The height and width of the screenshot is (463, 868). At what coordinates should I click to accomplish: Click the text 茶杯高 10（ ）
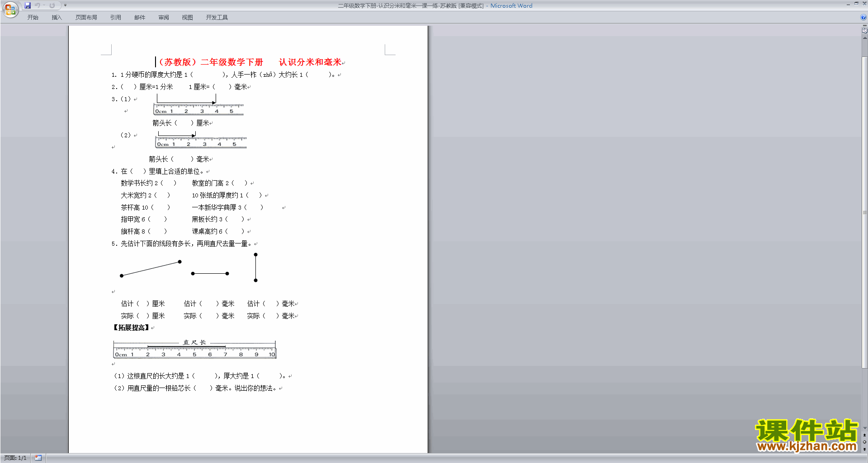(x=146, y=207)
